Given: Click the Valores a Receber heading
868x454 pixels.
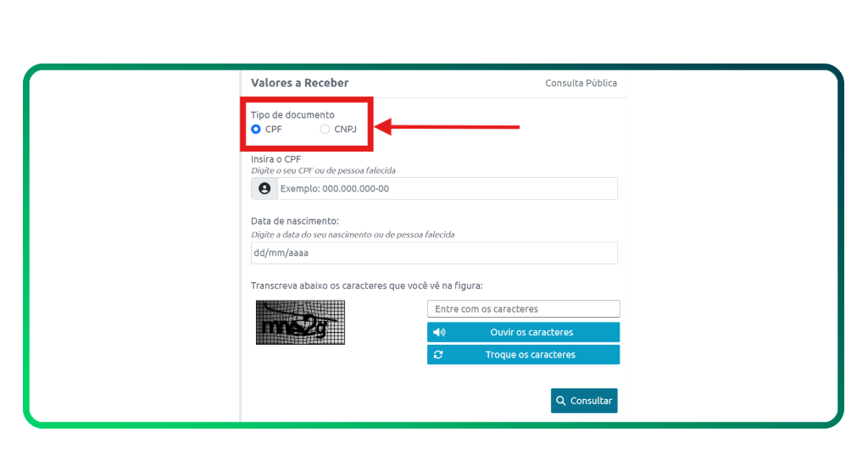Looking at the screenshot, I should point(299,83).
